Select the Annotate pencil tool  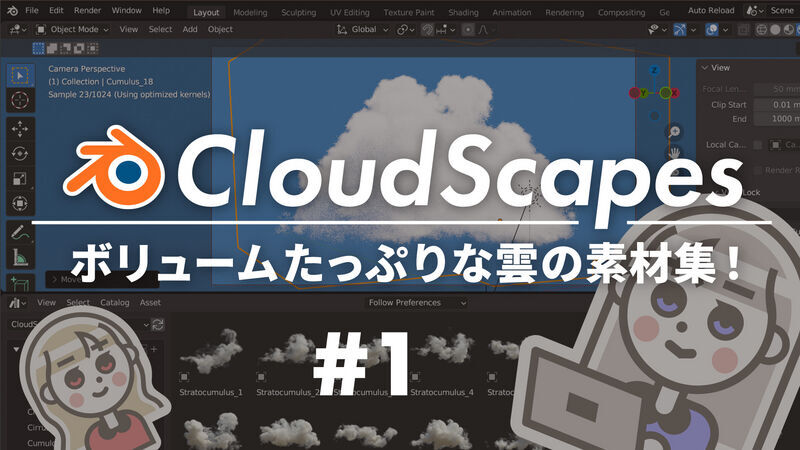click(x=20, y=232)
